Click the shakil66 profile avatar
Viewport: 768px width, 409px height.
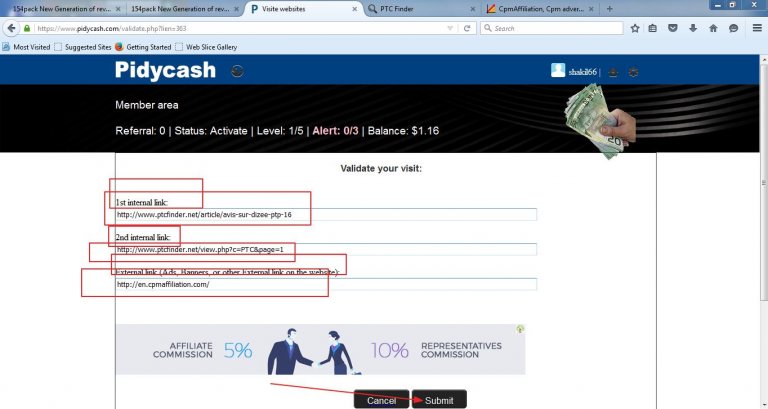[x=558, y=70]
